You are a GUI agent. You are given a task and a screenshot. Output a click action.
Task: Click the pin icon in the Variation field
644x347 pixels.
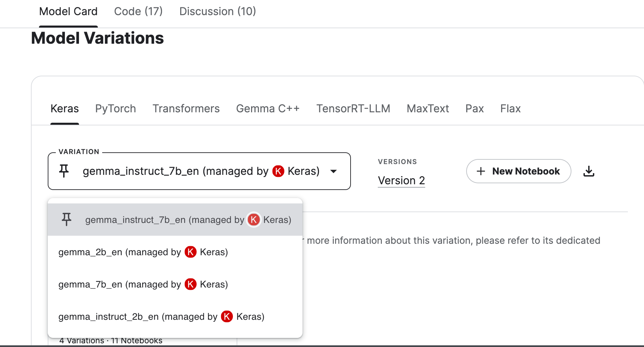coord(64,171)
